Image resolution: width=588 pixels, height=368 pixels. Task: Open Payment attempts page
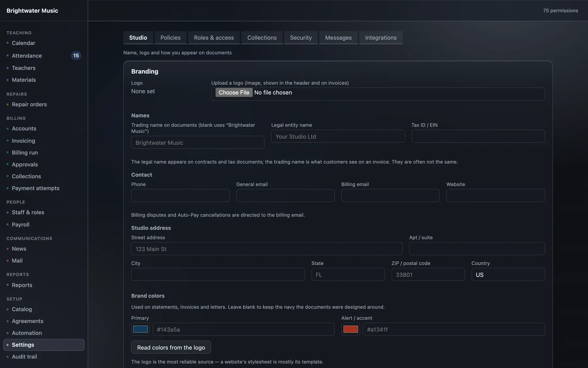click(x=36, y=188)
